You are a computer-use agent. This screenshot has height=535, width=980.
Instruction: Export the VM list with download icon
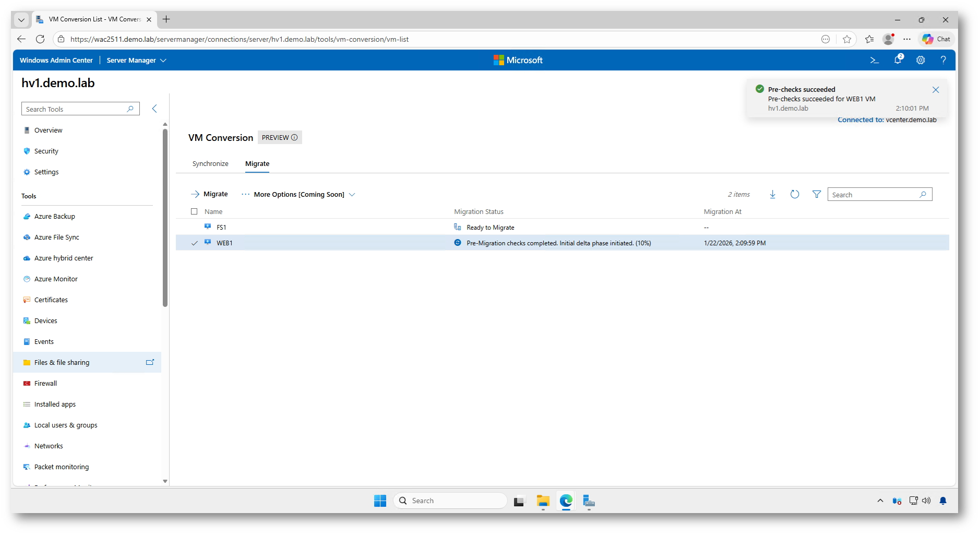click(x=772, y=195)
